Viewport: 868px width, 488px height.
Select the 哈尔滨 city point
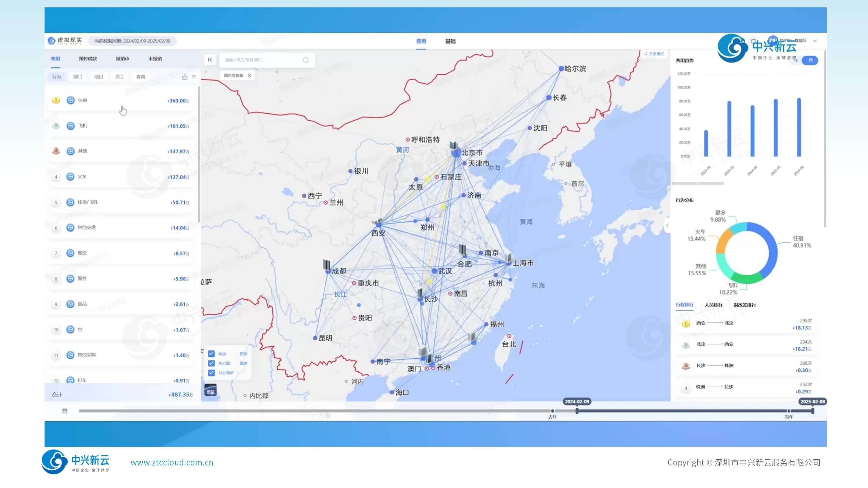(x=561, y=68)
